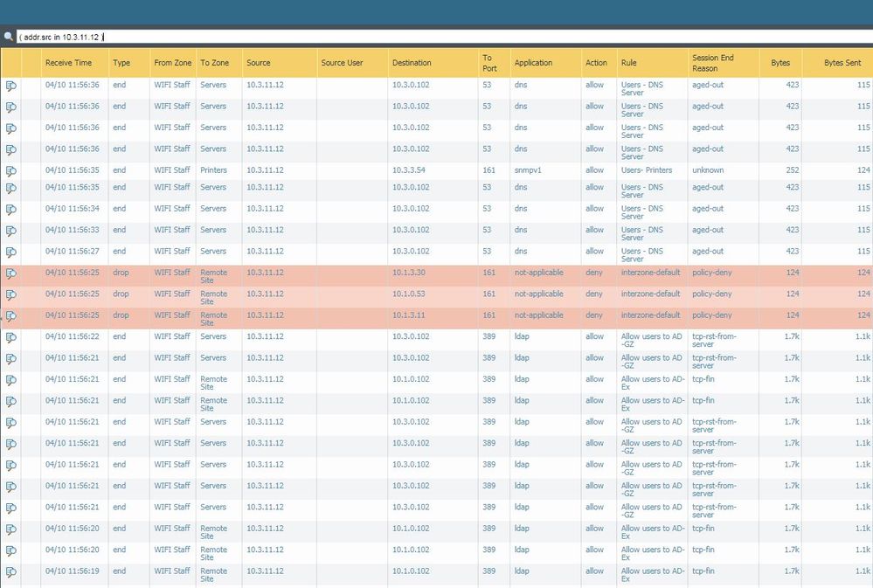Image resolution: width=873 pixels, height=588 pixels.
Task: Click the Session End Reason column header
Action: point(712,63)
